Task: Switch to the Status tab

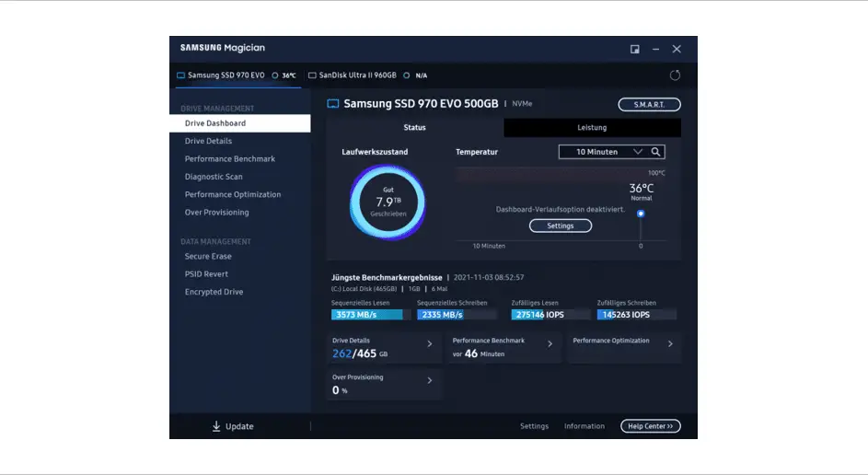Action: 414,127
